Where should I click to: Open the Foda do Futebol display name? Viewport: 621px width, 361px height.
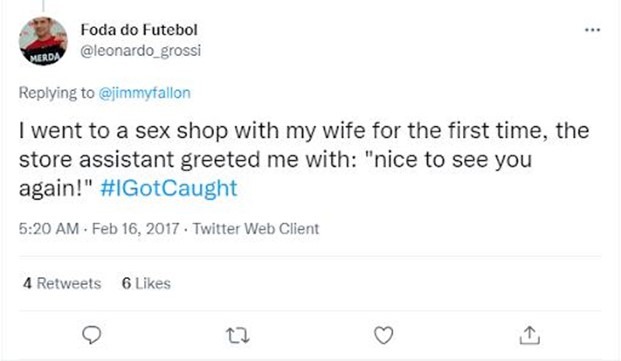(x=139, y=30)
